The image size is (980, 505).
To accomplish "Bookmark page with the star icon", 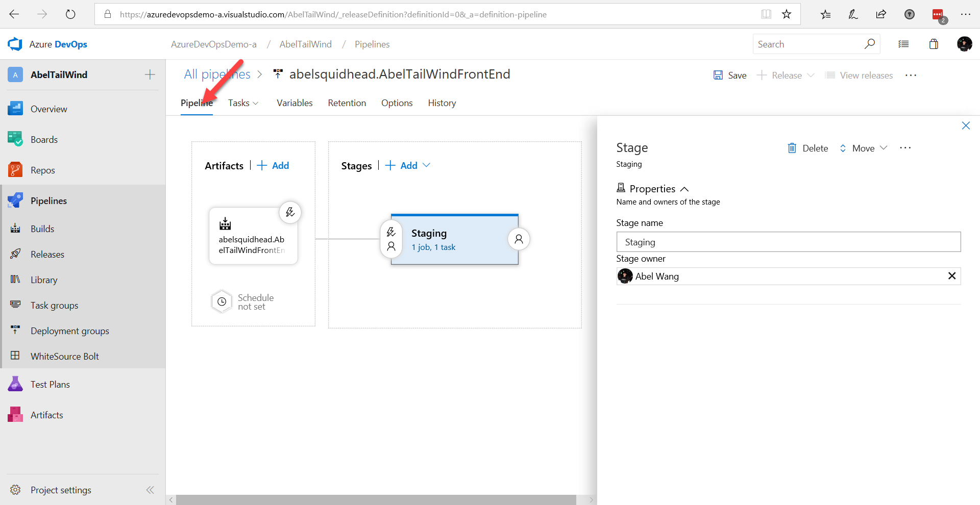I will pyautogui.click(x=787, y=14).
